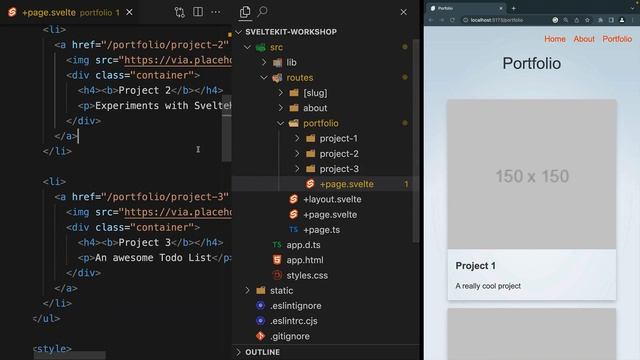Open app.d.ts file

303,245
